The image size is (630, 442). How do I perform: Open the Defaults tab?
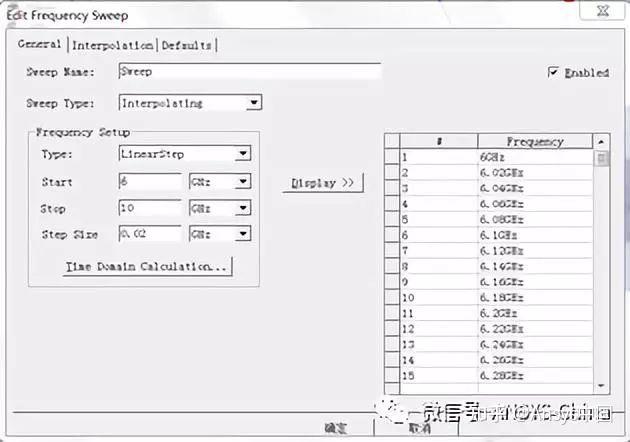186,45
